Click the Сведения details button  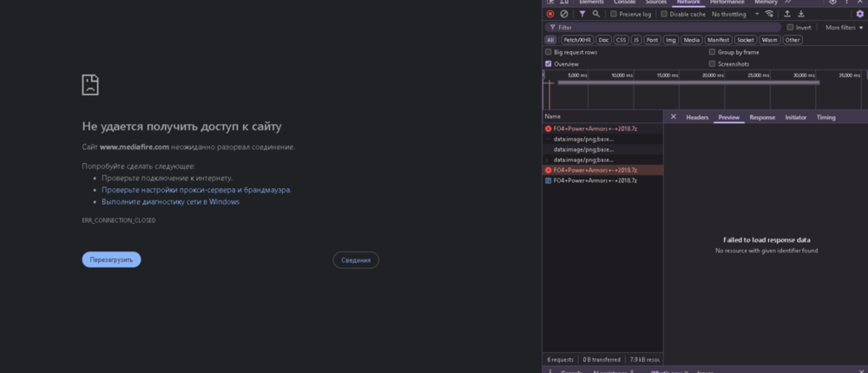pos(356,260)
